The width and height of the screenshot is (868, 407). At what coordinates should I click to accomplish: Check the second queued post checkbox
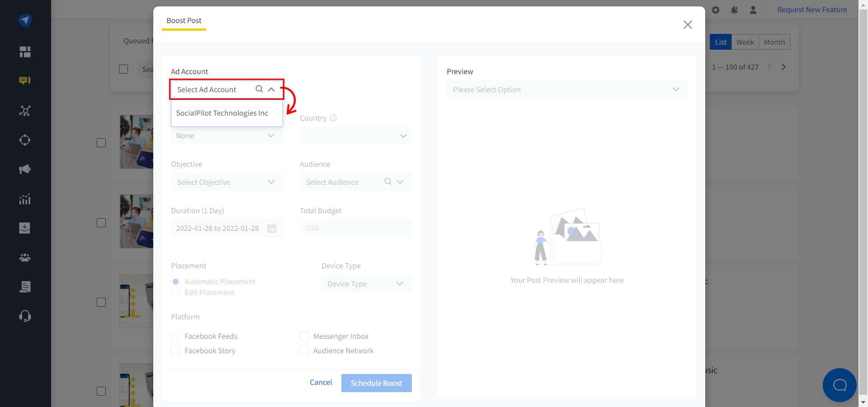point(101,223)
